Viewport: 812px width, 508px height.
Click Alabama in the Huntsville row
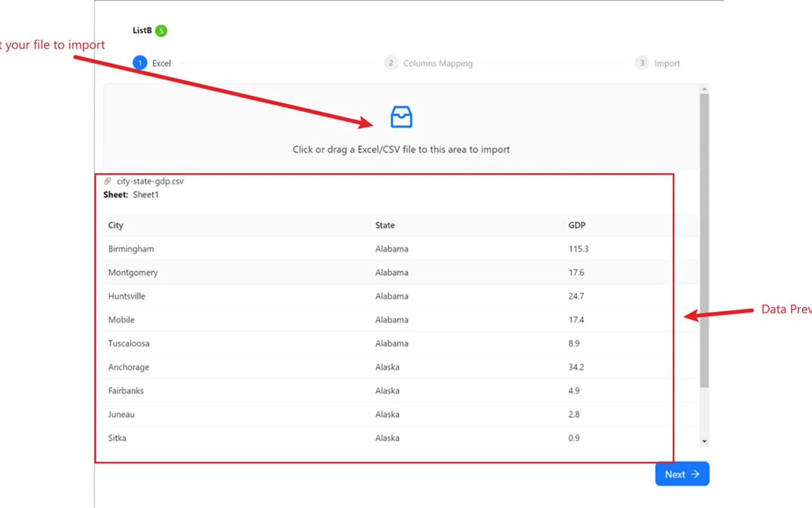(x=392, y=296)
